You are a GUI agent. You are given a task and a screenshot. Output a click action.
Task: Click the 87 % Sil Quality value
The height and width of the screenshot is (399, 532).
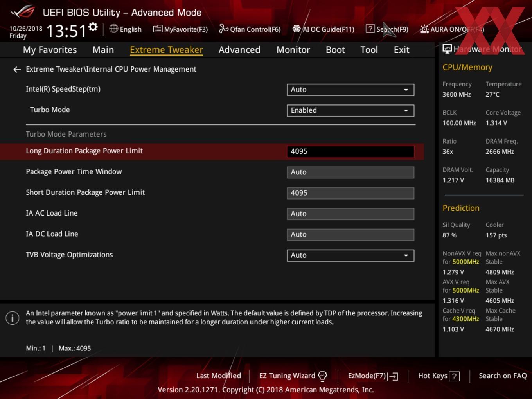449,235
